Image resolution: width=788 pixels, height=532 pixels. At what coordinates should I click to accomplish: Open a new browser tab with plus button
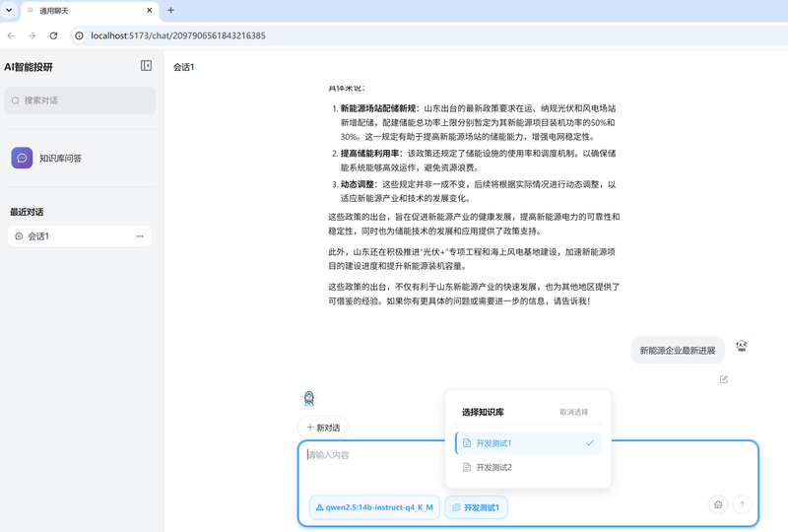click(x=170, y=10)
